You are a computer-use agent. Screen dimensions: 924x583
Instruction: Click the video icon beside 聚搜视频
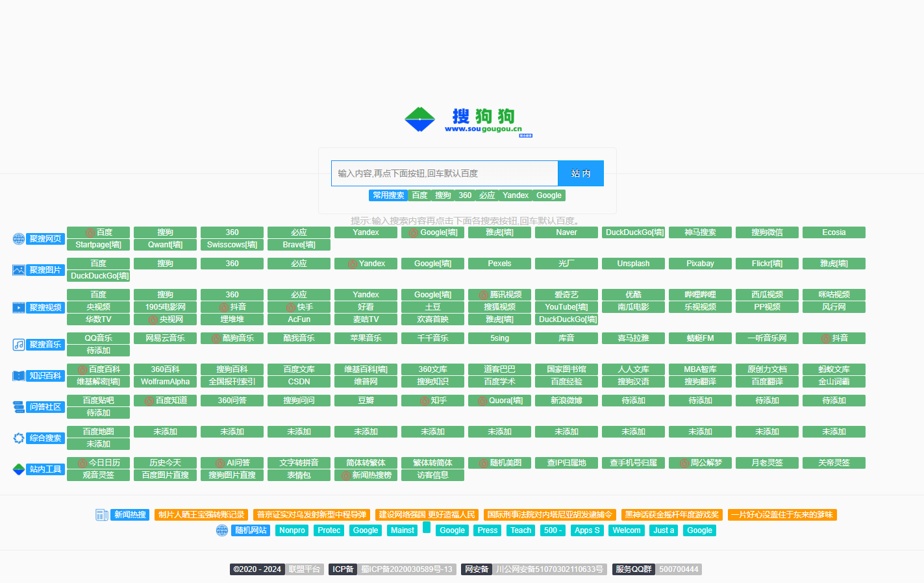point(19,308)
